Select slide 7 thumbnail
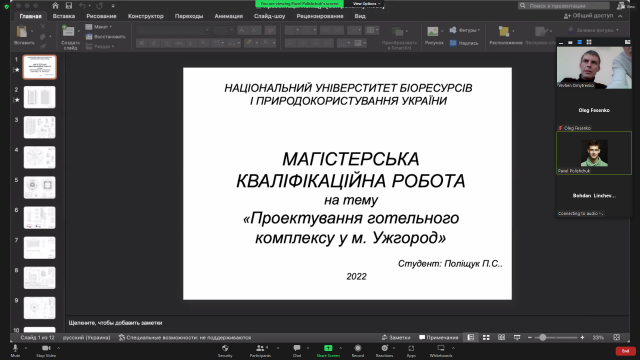Viewport: 640px width, 360px height. tap(40, 248)
